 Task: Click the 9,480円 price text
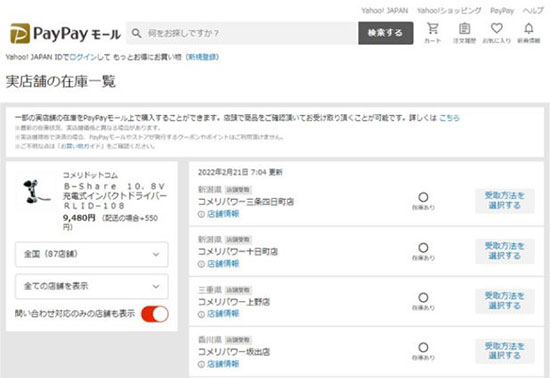[79, 218]
